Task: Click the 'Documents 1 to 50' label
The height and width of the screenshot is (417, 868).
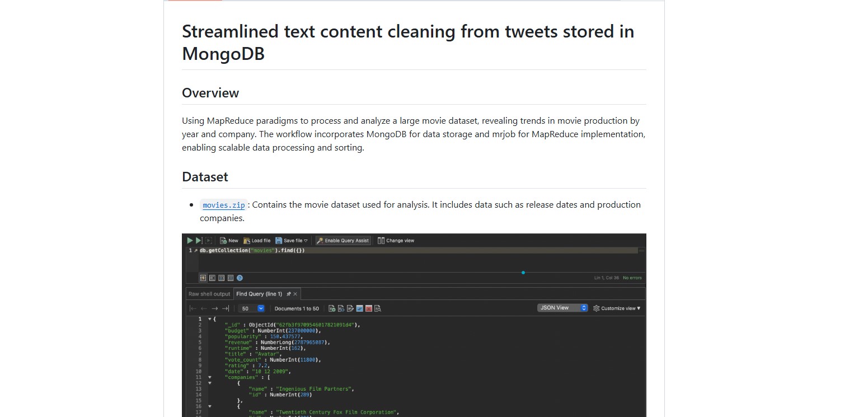Action: [x=297, y=308]
